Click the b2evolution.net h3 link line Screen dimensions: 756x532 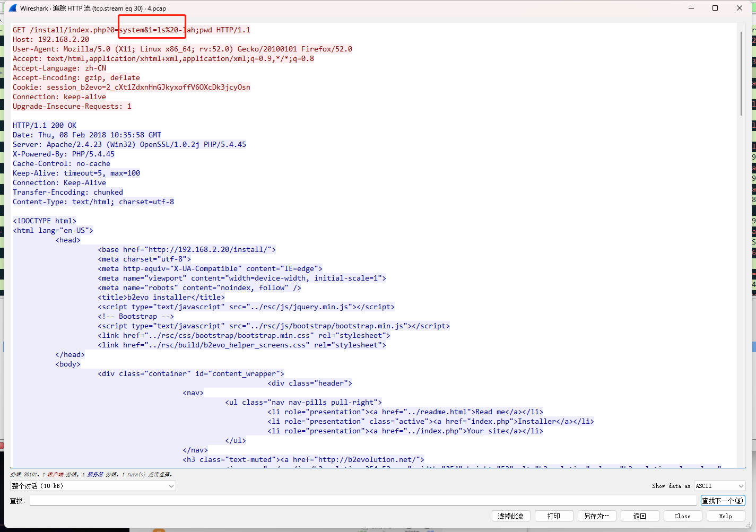303,459
